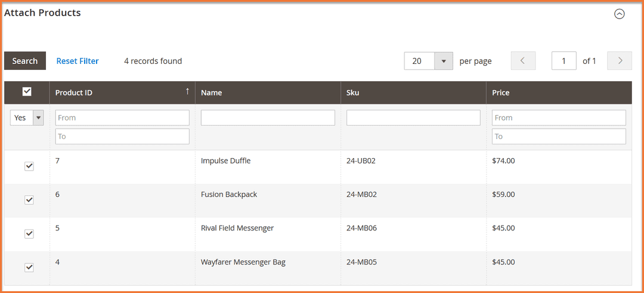Image resolution: width=644 pixels, height=293 pixels.
Task: Go to the next page arrow
Action: tap(620, 61)
